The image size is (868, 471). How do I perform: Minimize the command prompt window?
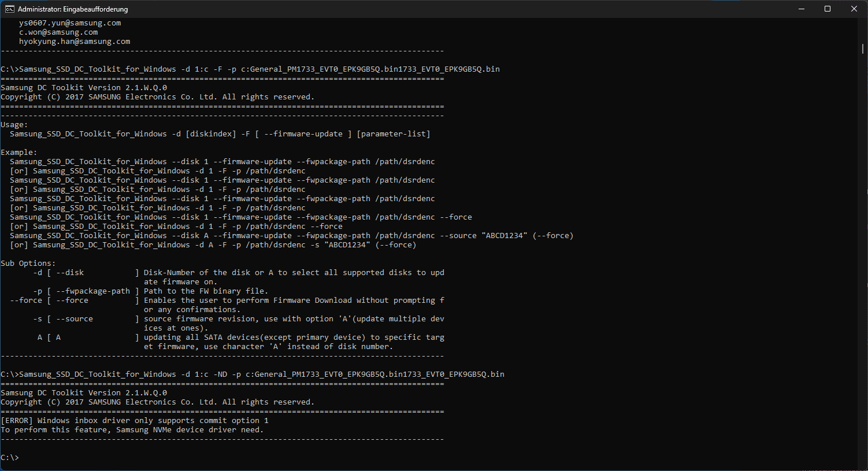click(x=801, y=9)
